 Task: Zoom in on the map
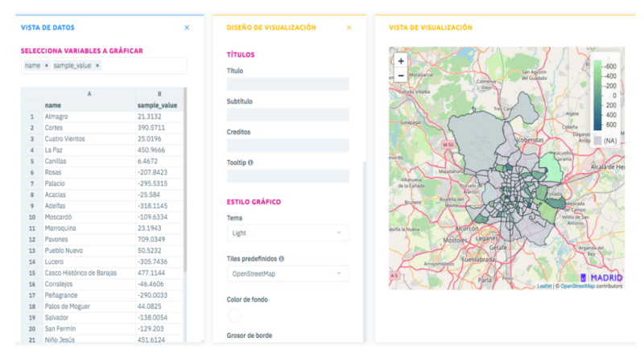(x=401, y=61)
